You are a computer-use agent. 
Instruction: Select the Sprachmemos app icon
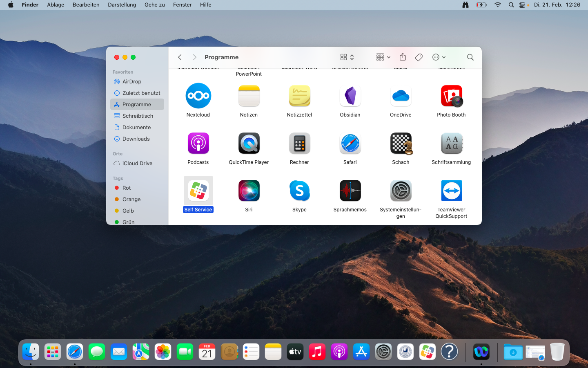pos(350,191)
